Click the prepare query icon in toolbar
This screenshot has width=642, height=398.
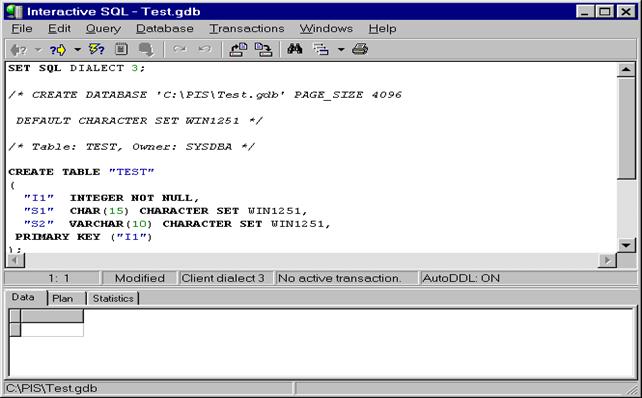[x=121, y=50]
